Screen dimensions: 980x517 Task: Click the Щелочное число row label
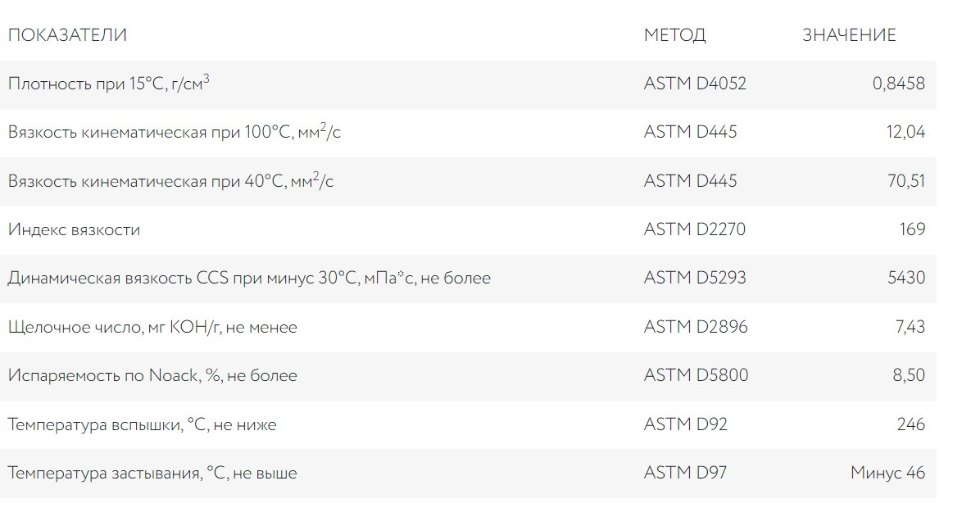click(x=152, y=328)
